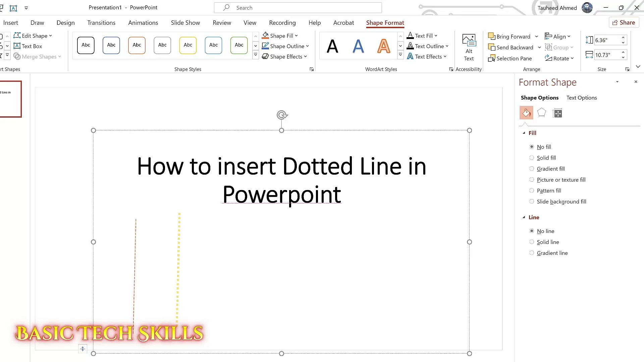Click the slide rotation handle
The height and width of the screenshot is (362, 644).
(282, 115)
